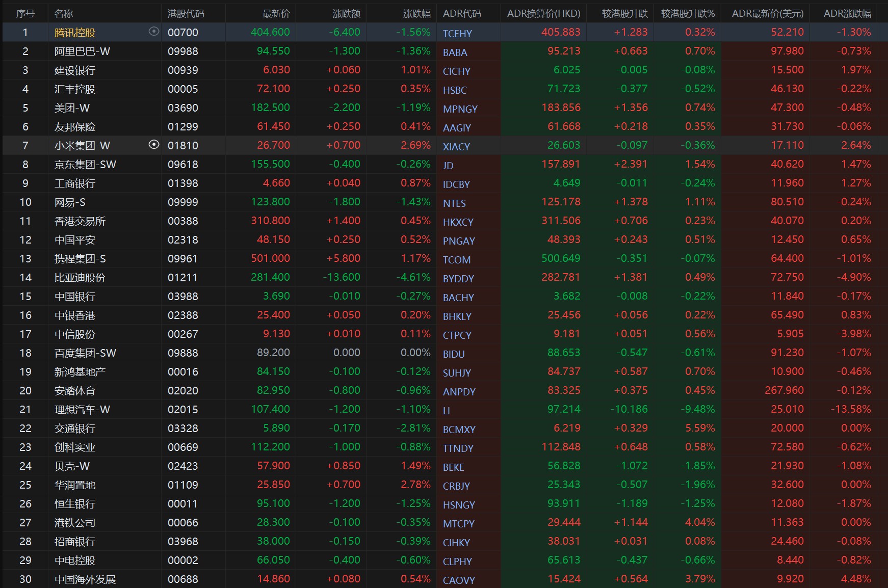
Task: Select stock name 比亚迪股份
Action: pos(80,278)
